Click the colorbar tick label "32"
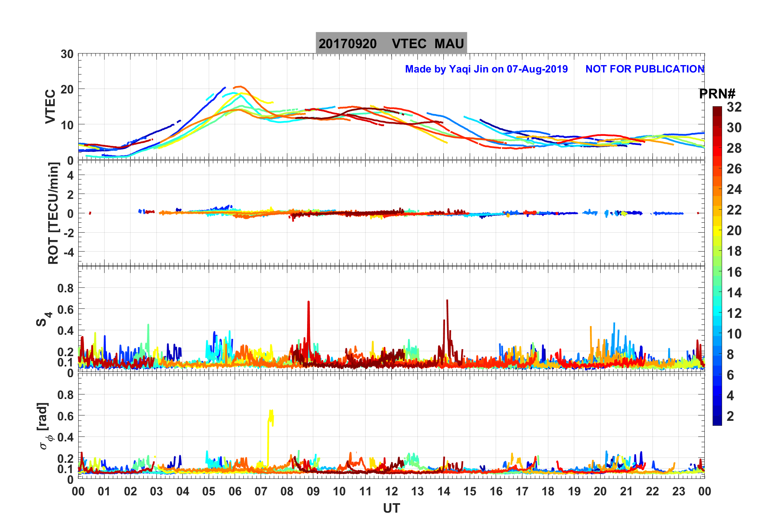Screen dimensions: 783x532 pyautogui.click(x=734, y=107)
